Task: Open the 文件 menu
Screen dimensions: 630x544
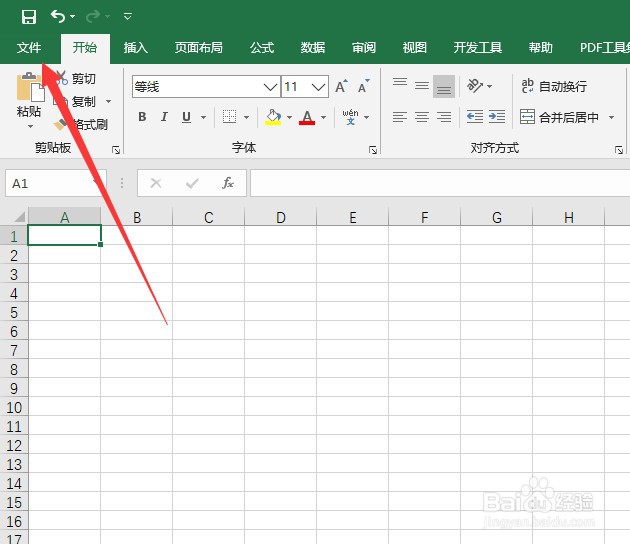Action: pyautogui.click(x=29, y=47)
